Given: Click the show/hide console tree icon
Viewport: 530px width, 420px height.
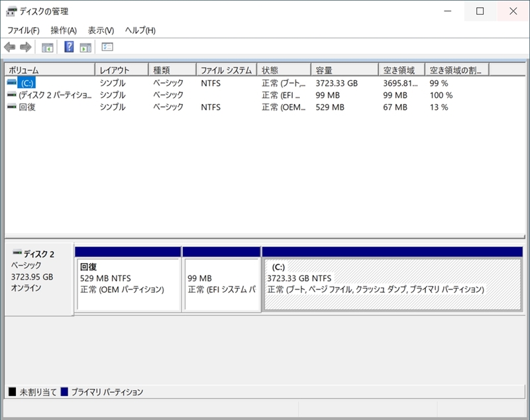Looking at the screenshot, I should coord(47,47).
